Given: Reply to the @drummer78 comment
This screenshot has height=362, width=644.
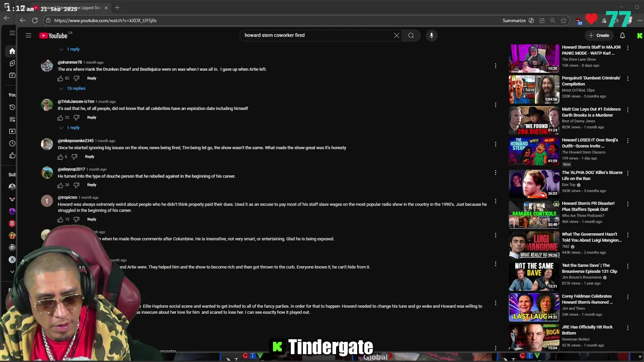Looking at the screenshot, I should tap(92, 78).
